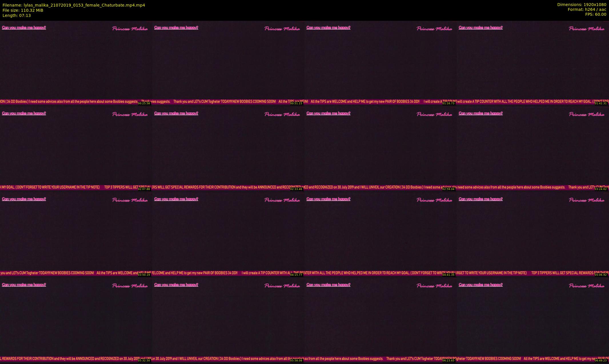The height and width of the screenshot is (364, 609).
Task: View the frame thumbnail at 04:15.77
Action: pyautogui.click(x=228, y=235)
